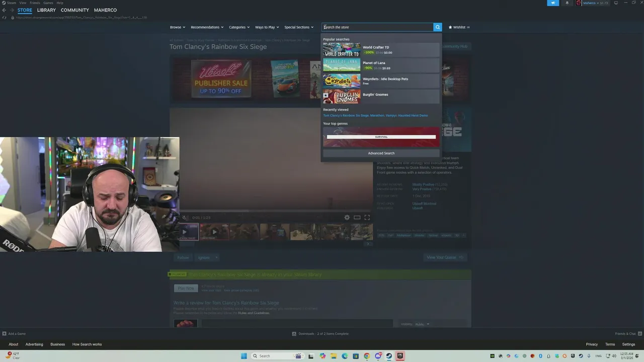644x362 pixels.
Task: Go back with the navigation arrow
Action: [x=4, y=10]
